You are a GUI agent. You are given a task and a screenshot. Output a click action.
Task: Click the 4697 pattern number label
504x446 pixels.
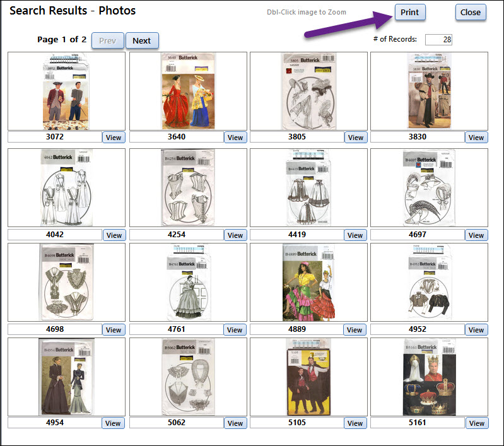[418, 235]
